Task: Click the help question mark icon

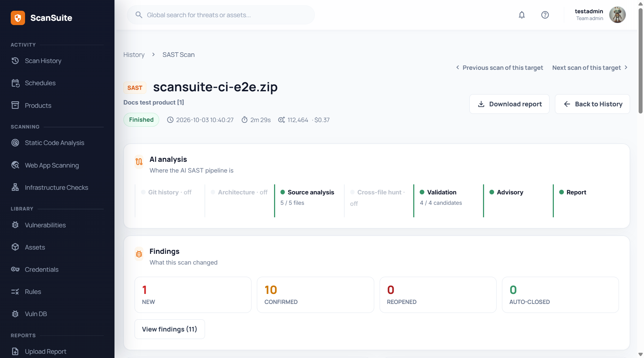Action: tap(545, 15)
